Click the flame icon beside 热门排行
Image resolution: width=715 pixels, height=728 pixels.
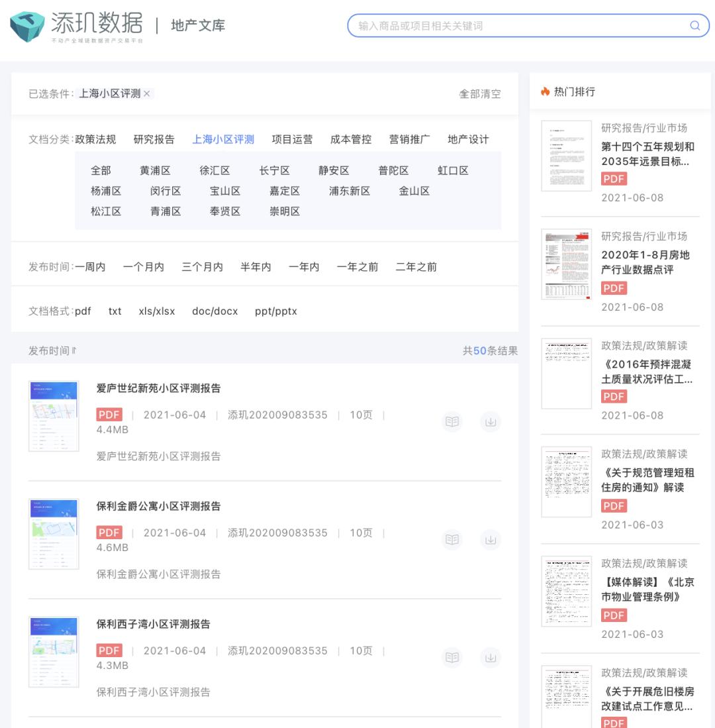point(544,90)
